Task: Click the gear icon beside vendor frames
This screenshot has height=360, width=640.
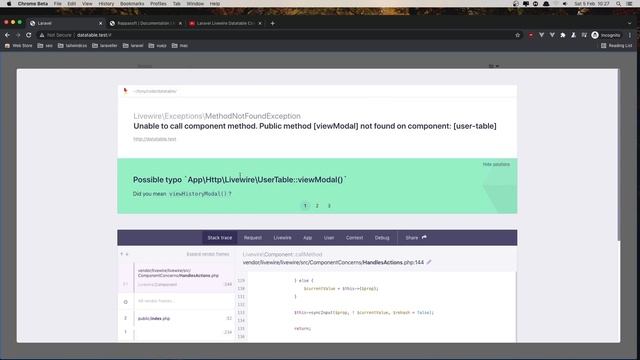Action: [125, 302]
